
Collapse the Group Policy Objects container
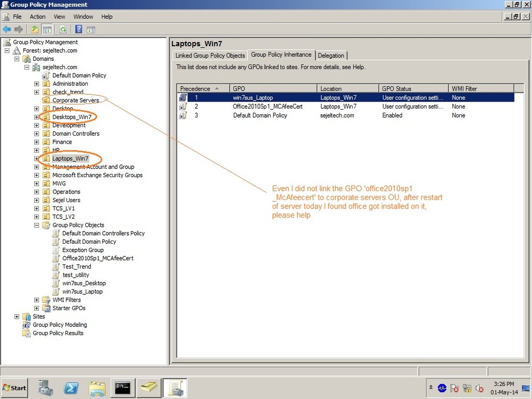tap(37, 225)
